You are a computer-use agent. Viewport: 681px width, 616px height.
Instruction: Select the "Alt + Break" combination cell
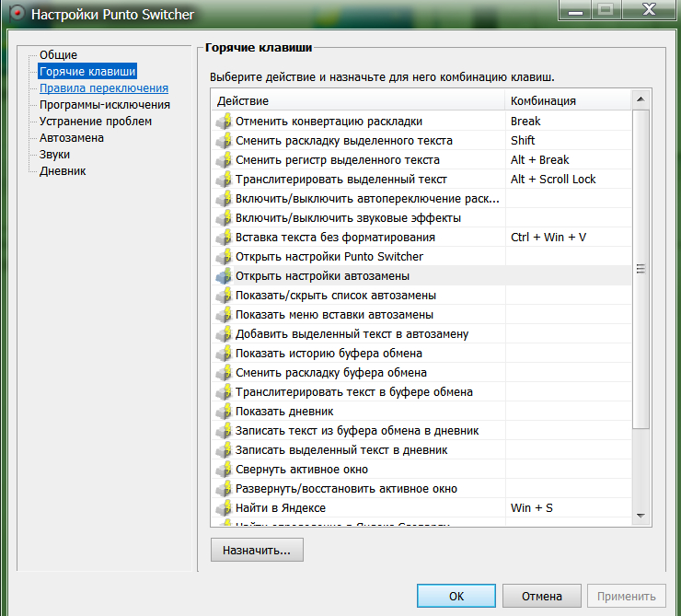(568, 160)
